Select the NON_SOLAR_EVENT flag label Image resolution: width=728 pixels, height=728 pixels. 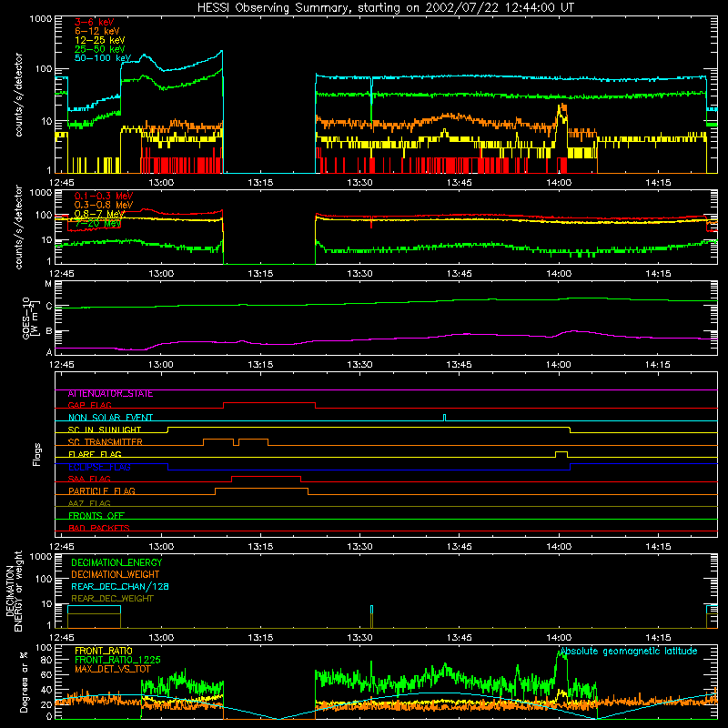point(110,418)
